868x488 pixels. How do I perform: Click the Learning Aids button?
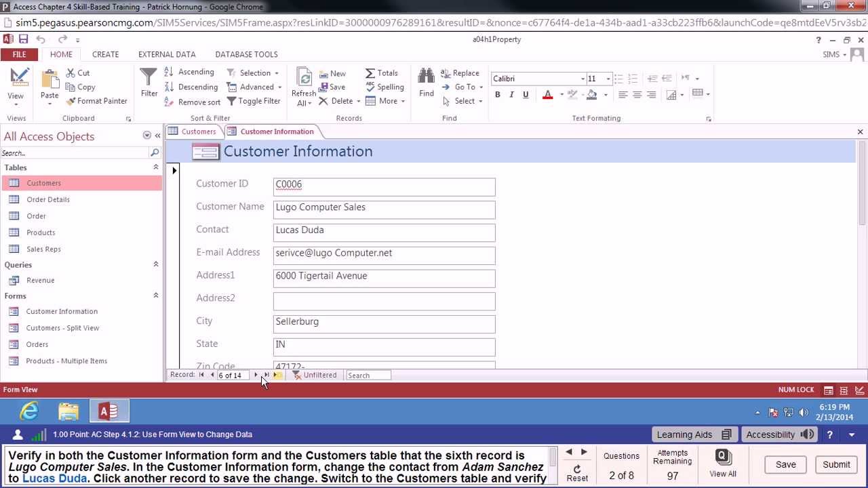coord(694,434)
